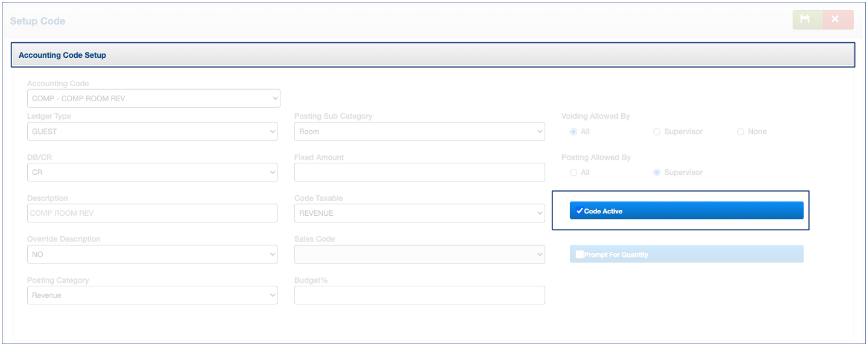This screenshot has width=868, height=346.
Task: Select Voiding Allowed By All radio
Action: [x=574, y=131]
